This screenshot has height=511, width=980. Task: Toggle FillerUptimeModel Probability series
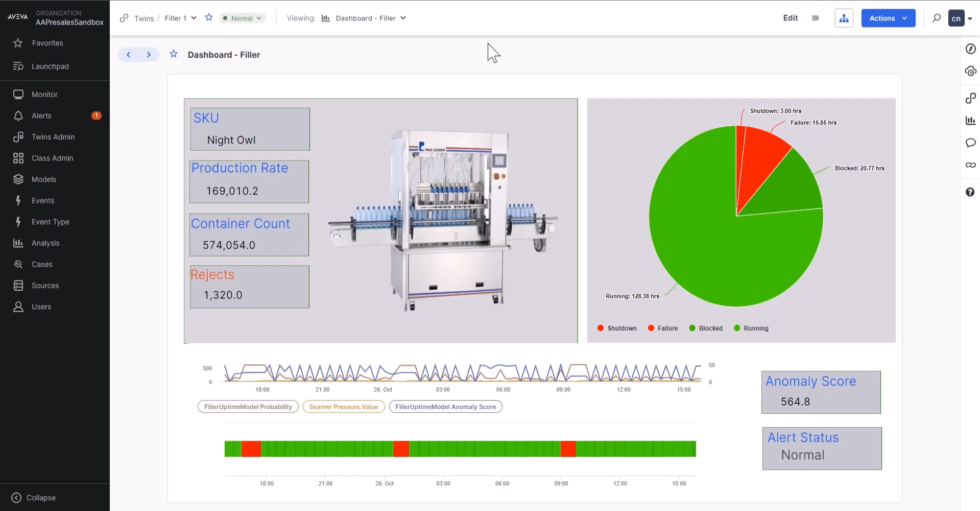[248, 407]
